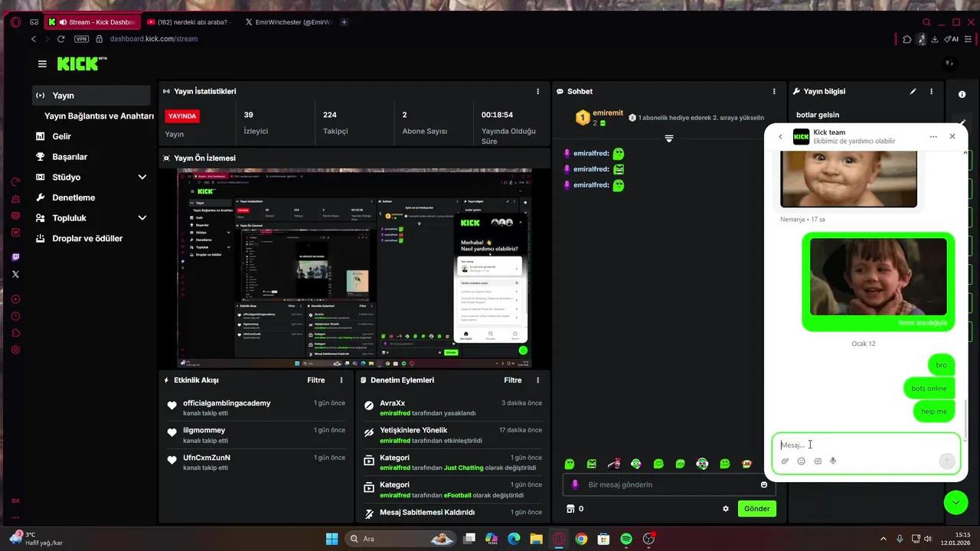Collapse the panel with the green chevron button
Screen dimensions: 980x551
[x=955, y=503]
